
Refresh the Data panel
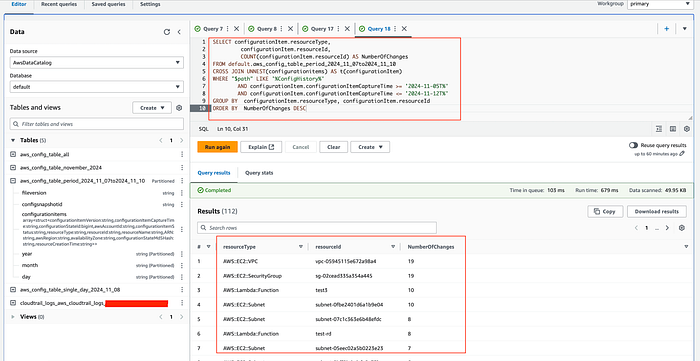(x=167, y=32)
